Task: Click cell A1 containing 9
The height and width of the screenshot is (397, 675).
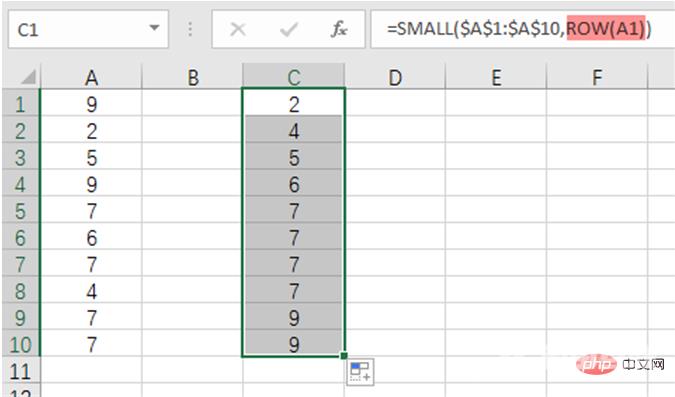Action: tap(91, 103)
